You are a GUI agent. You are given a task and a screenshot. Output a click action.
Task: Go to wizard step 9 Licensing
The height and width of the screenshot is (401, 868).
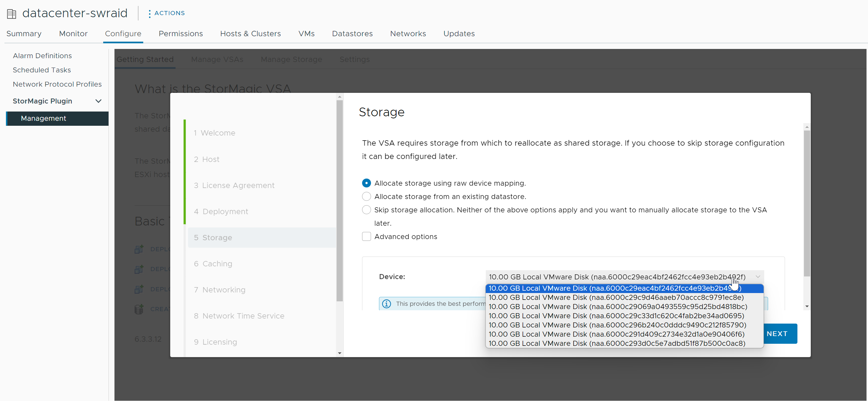pos(215,342)
